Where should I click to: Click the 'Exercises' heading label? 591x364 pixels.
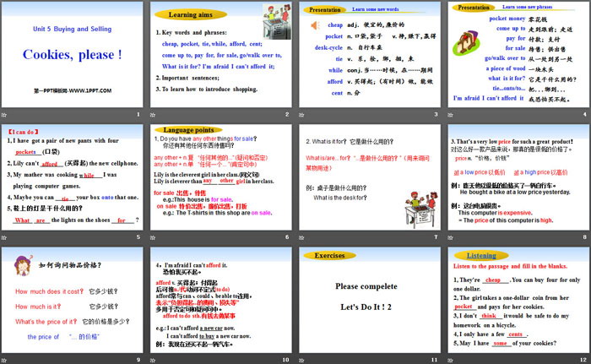click(x=329, y=255)
